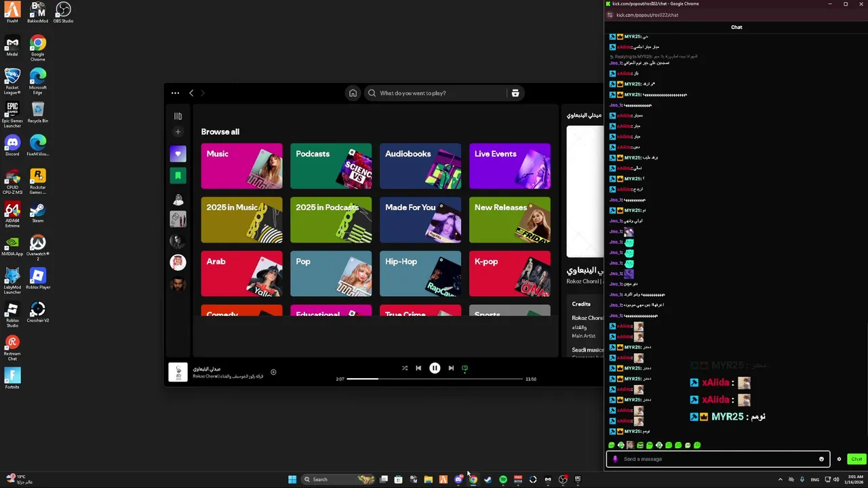Open the FiveM desktop shortcut
This screenshot has height=488, width=868.
[x=12, y=13]
